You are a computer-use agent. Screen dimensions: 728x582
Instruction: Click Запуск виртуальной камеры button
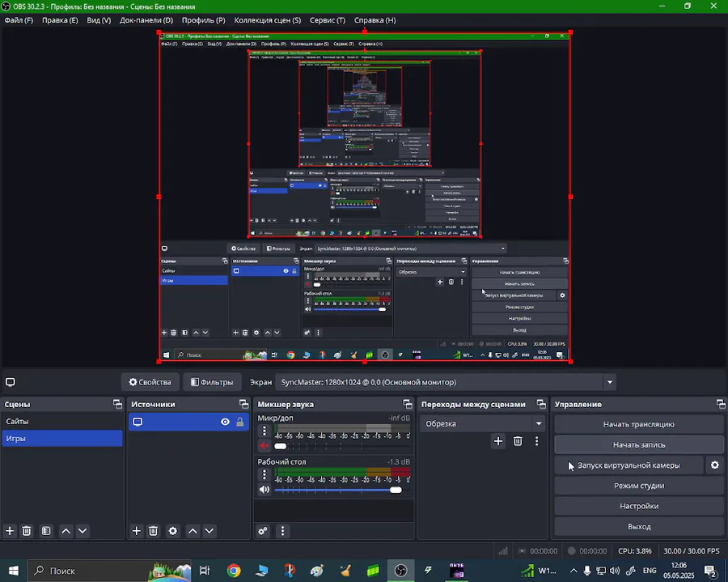coord(629,465)
